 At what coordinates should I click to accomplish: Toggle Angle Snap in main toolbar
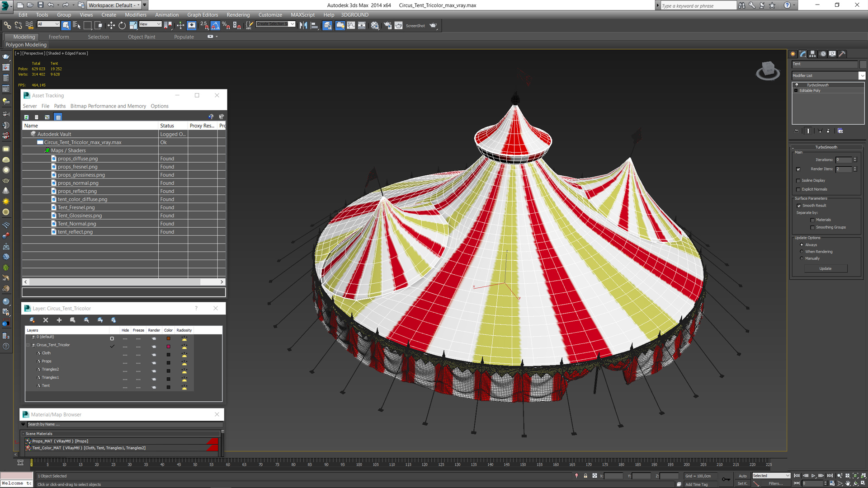(215, 25)
